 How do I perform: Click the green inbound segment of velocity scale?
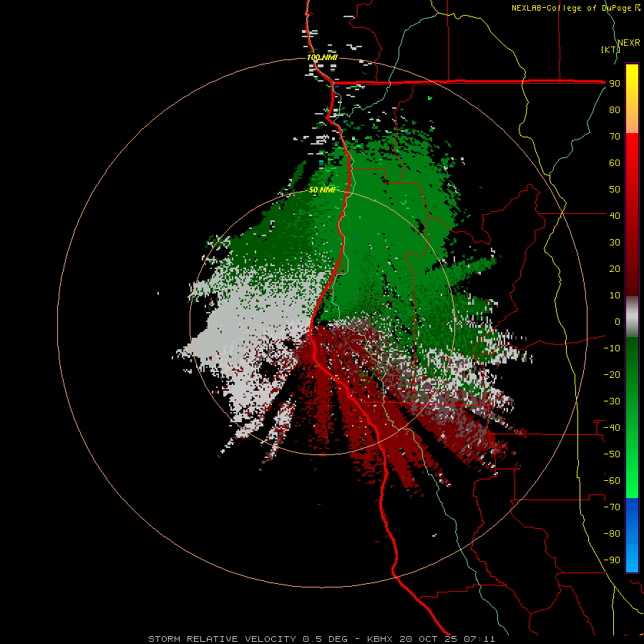pyautogui.click(x=632, y=418)
